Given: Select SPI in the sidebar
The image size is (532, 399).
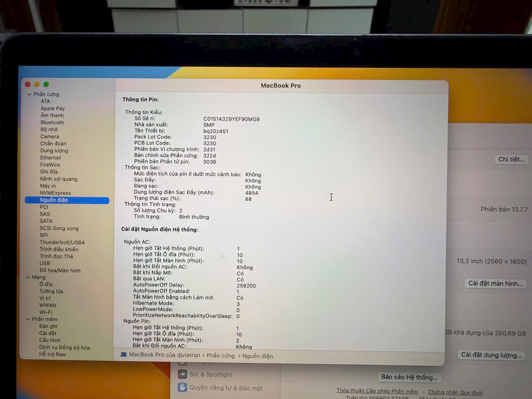Looking at the screenshot, I should [x=44, y=235].
